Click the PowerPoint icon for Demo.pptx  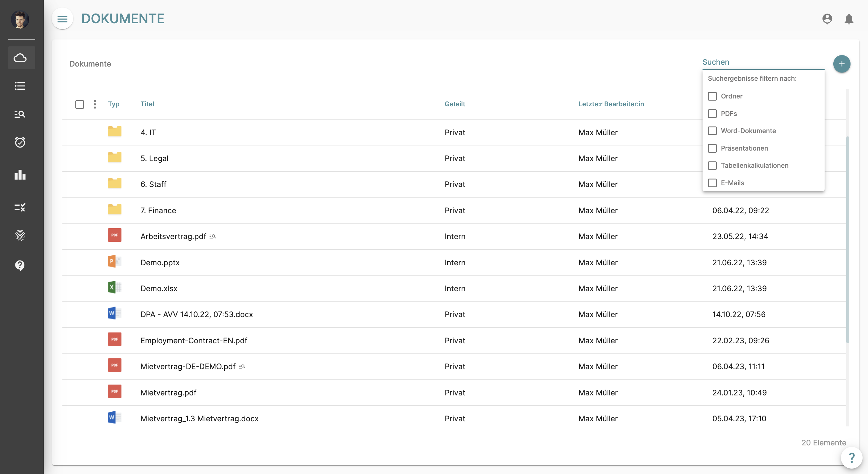[115, 261]
